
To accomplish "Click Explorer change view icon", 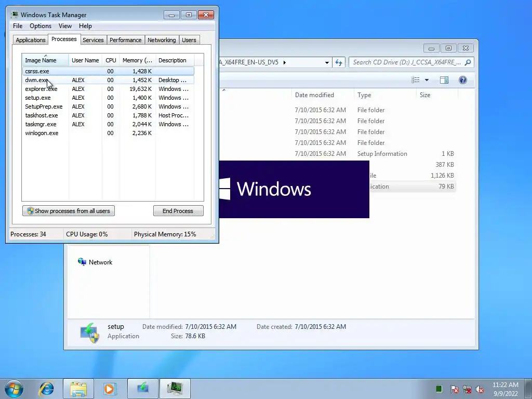I will (x=415, y=80).
